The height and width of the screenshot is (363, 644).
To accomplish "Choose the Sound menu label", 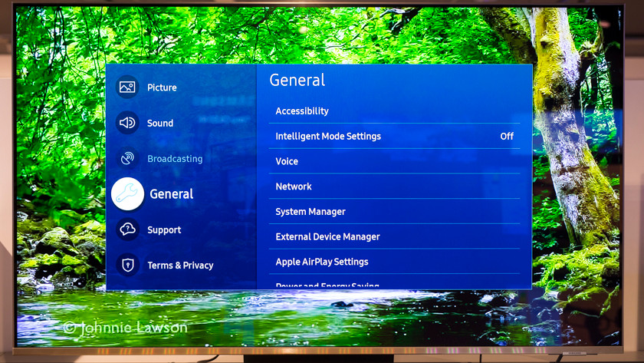I will coord(160,123).
